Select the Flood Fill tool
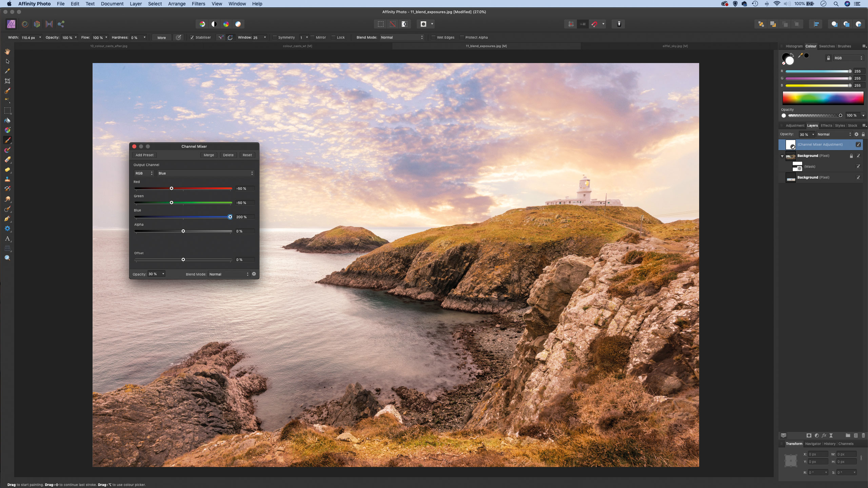868x488 pixels. (x=7, y=120)
